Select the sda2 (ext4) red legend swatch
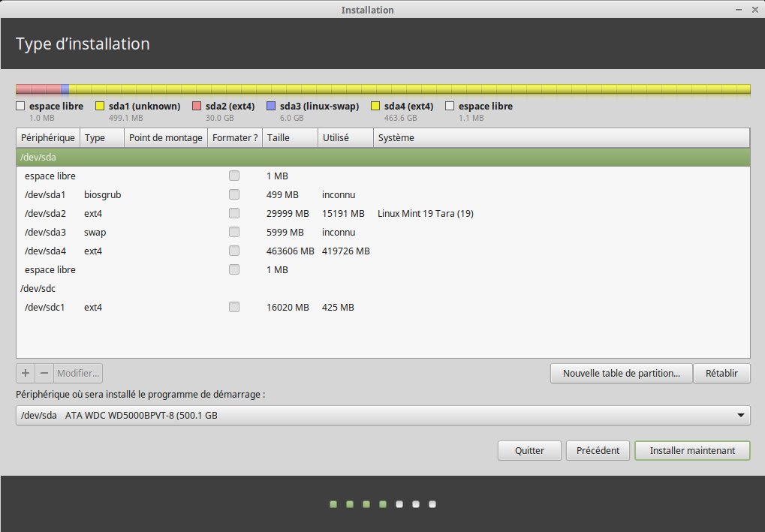The width and height of the screenshot is (765, 532). [197, 107]
